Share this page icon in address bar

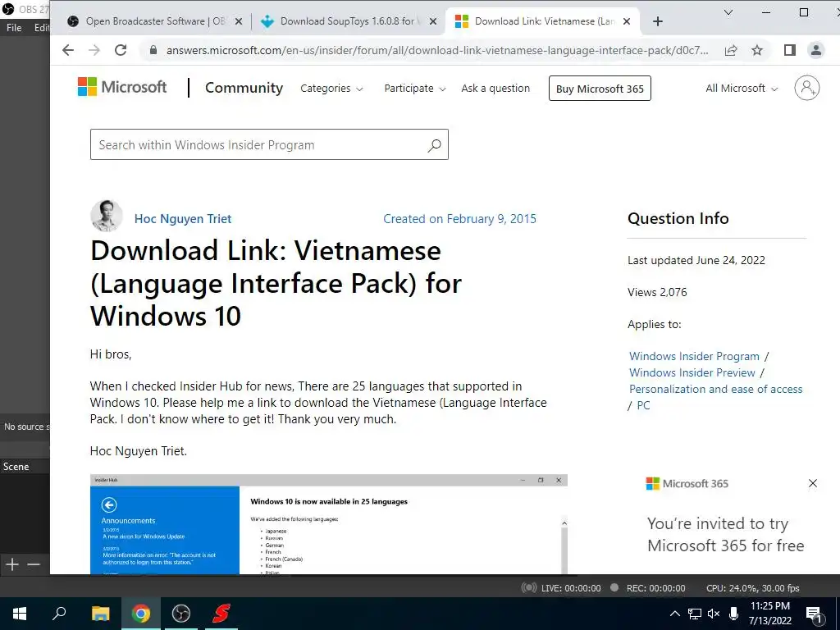coord(731,50)
